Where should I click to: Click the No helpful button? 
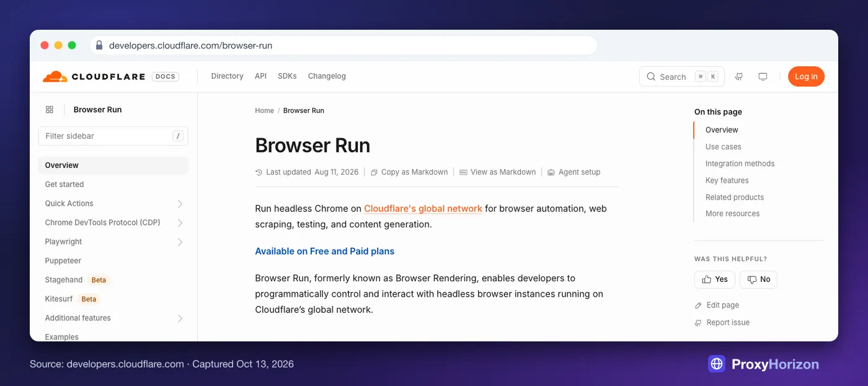[758, 279]
